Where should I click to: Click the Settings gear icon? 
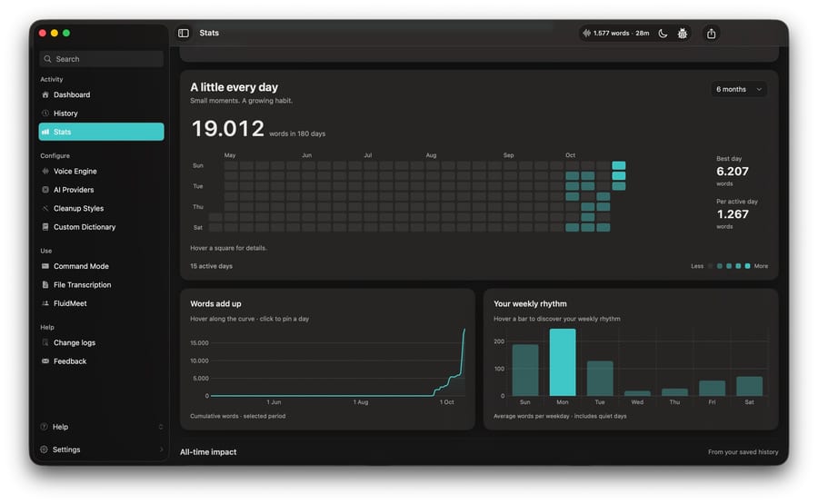(x=45, y=450)
